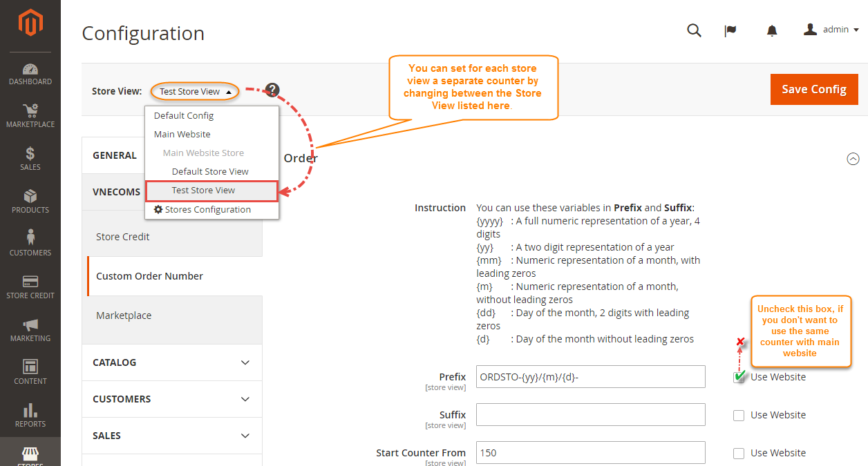This screenshot has height=466, width=868.
Task: Select the Marketplace sidebar icon
Action: (30, 115)
